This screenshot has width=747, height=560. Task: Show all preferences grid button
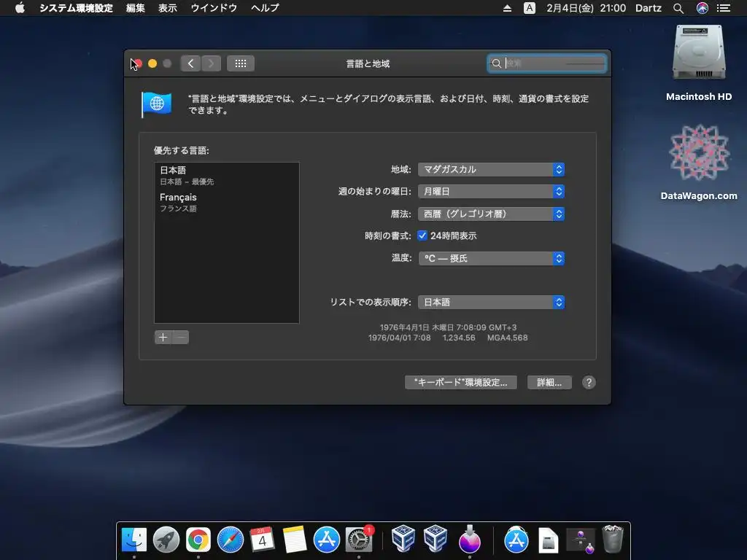241,63
